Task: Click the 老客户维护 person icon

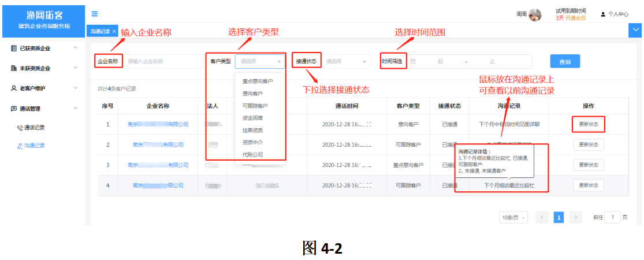Action: point(13,88)
